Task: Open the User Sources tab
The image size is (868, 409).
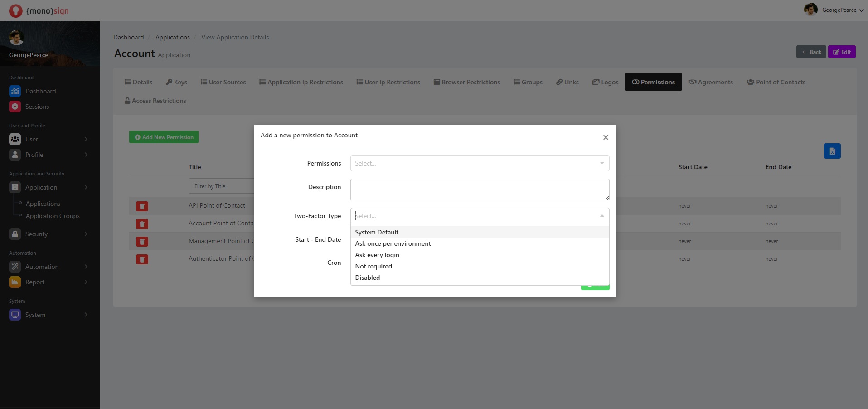Action: 223,82
